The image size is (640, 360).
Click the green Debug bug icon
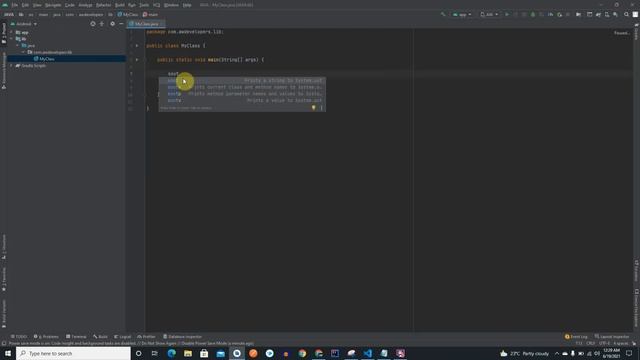click(x=533, y=14)
